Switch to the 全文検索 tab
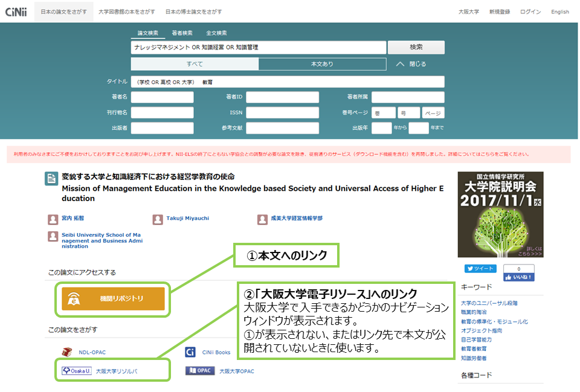The width and height of the screenshot is (580, 392). 216,33
